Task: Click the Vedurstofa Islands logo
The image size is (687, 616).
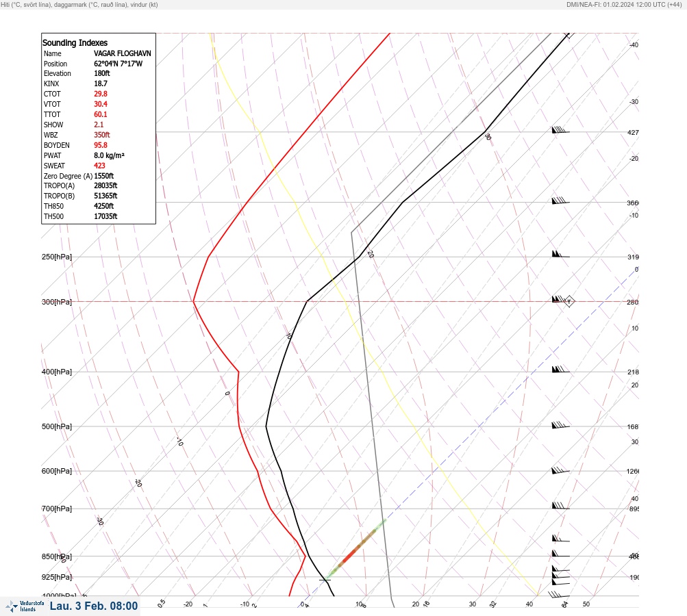Action: [x=25, y=606]
